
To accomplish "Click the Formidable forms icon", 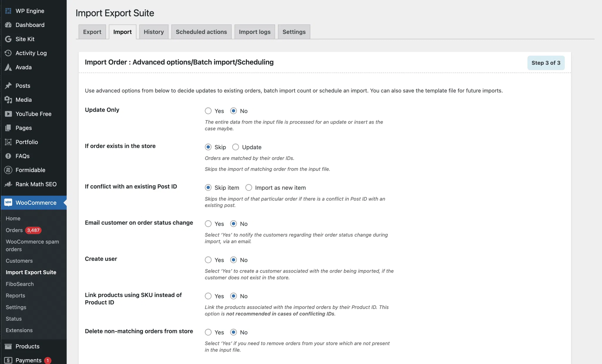I will (8, 170).
